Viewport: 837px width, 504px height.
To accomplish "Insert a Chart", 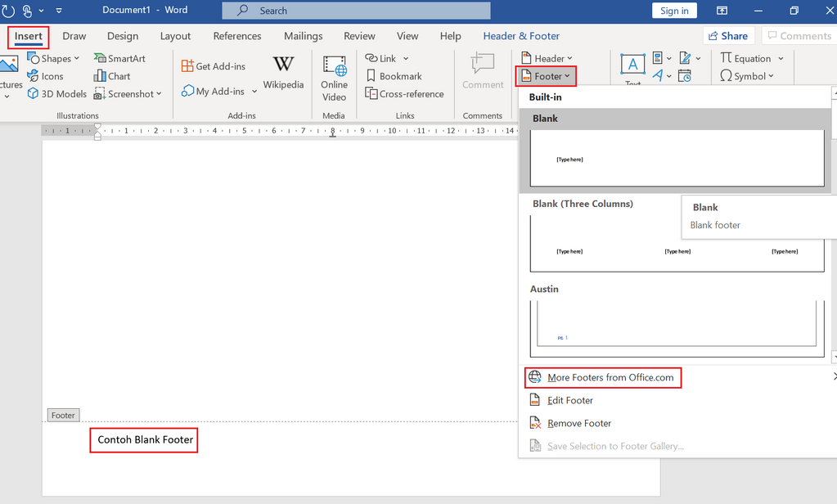I will [x=112, y=76].
